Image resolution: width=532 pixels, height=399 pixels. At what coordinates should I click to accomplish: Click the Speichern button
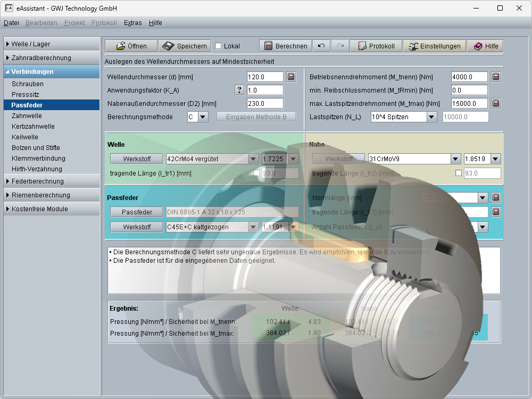click(x=185, y=46)
